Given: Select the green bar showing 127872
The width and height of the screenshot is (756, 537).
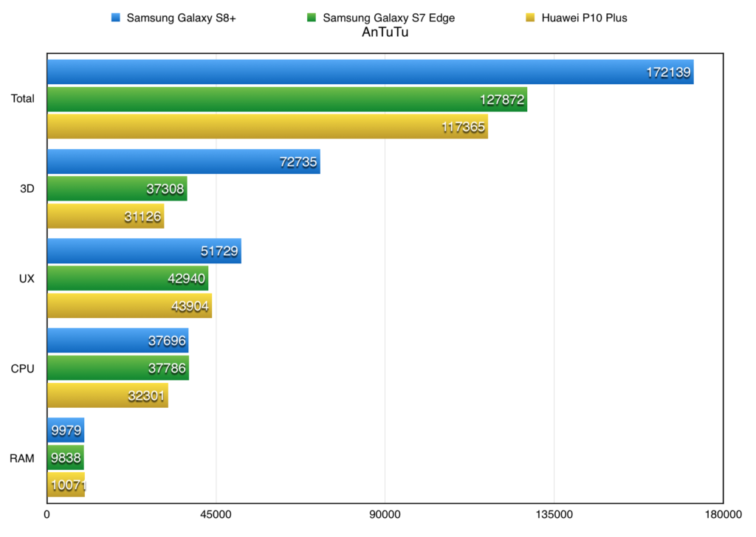Looking at the screenshot, I should [287, 100].
